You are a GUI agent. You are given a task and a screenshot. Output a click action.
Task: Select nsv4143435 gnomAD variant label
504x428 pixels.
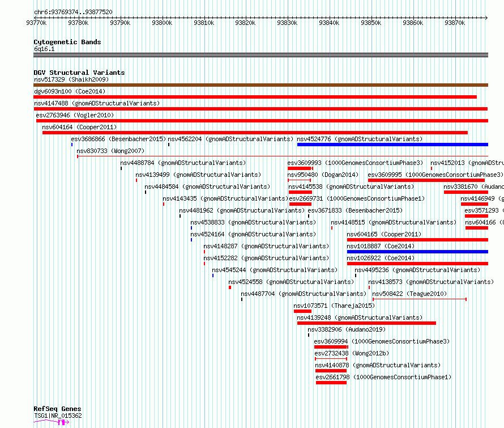click(225, 198)
